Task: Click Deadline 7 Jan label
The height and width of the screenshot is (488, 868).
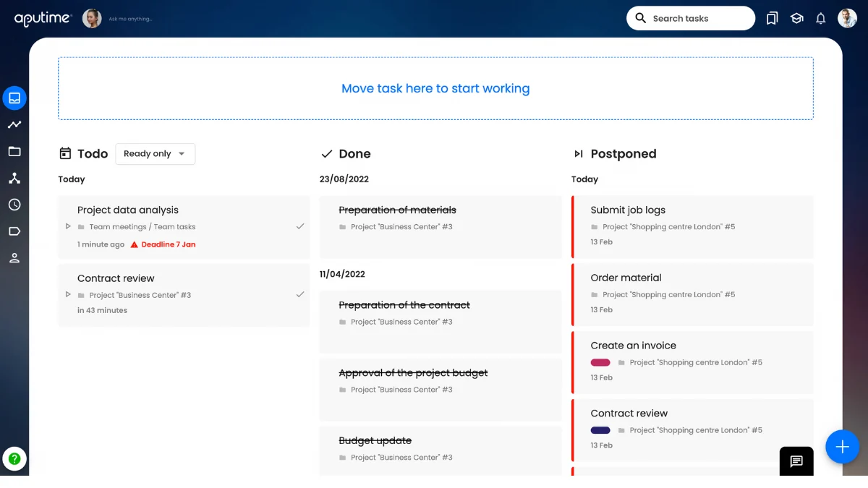Action: coord(169,244)
